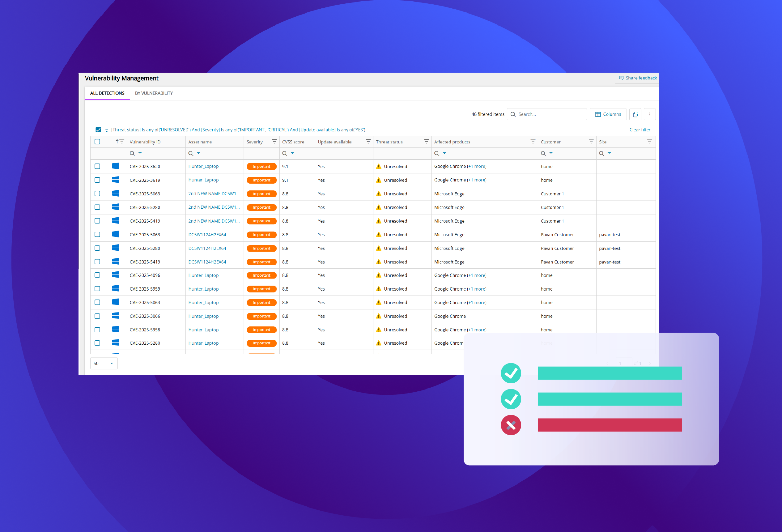Viewport: 782px width, 532px height.
Task: Click the Share feedback icon button
Action: click(622, 78)
